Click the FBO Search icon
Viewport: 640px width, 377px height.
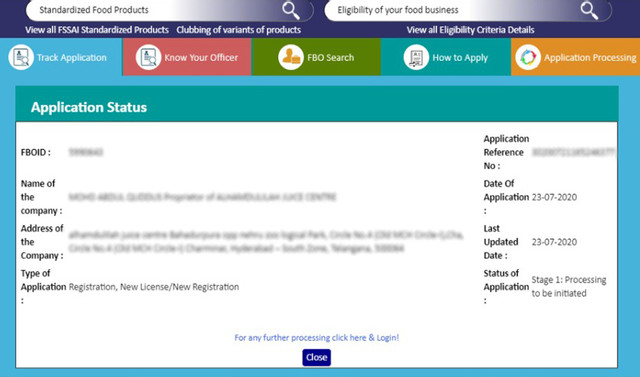291,57
